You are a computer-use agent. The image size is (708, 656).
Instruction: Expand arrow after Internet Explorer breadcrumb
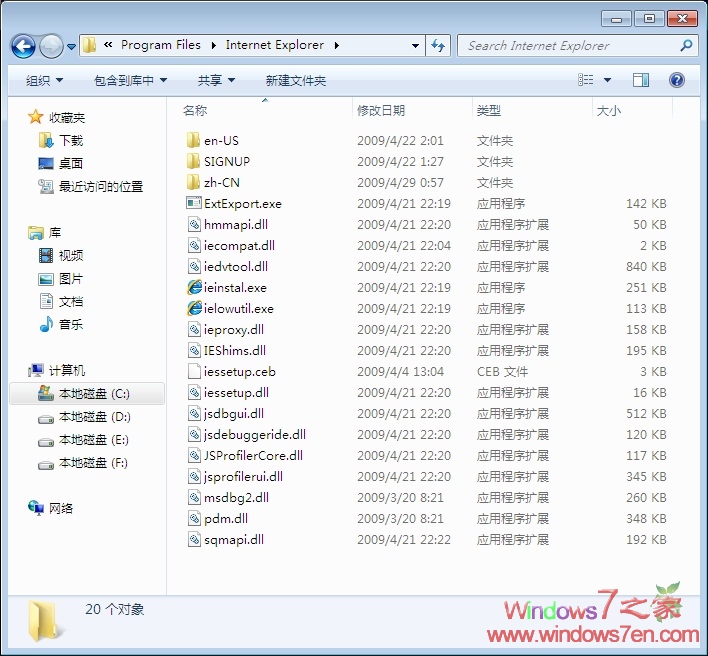(336, 46)
